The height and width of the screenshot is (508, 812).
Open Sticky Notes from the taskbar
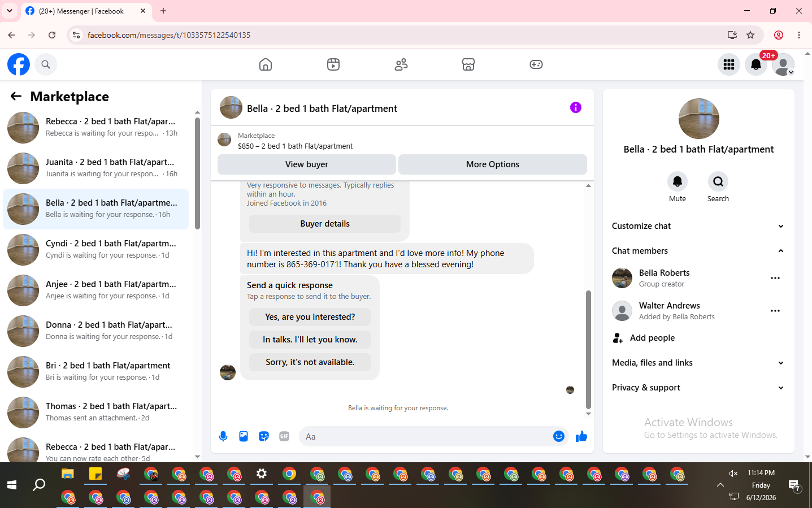tap(95, 474)
